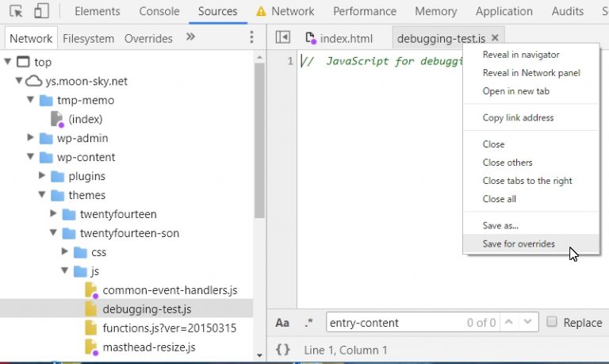Expand the css folder
The height and width of the screenshot is (364, 609).
[x=64, y=251]
